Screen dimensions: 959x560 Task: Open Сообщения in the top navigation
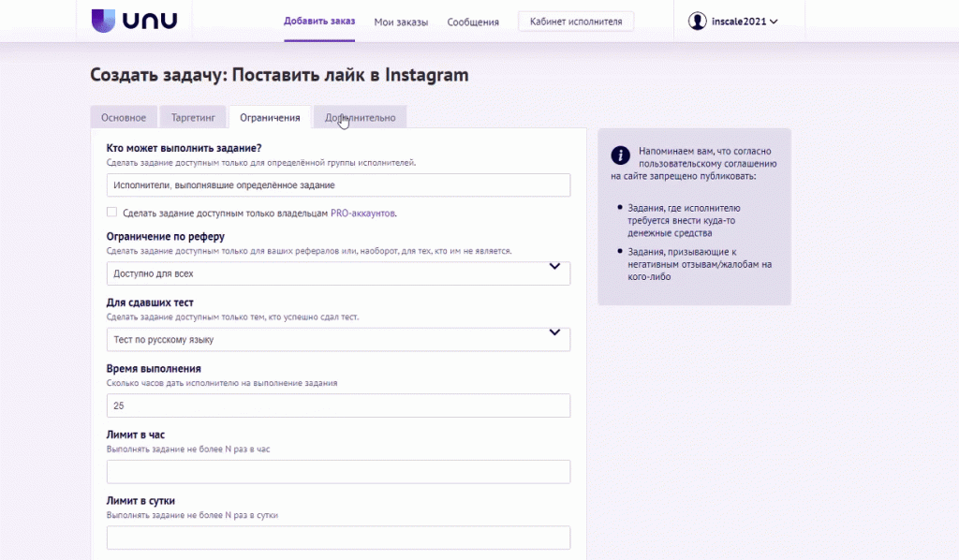click(473, 22)
